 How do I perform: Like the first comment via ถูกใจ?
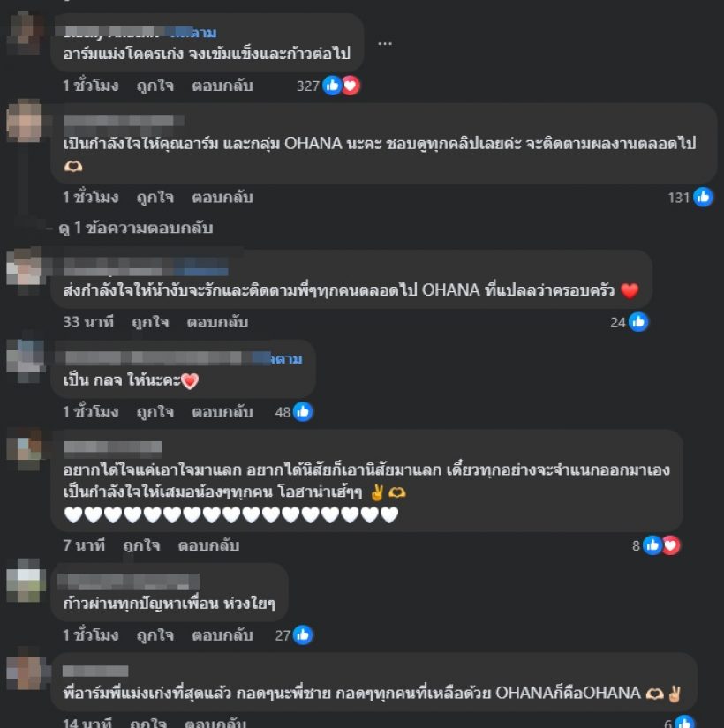coord(155,86)
